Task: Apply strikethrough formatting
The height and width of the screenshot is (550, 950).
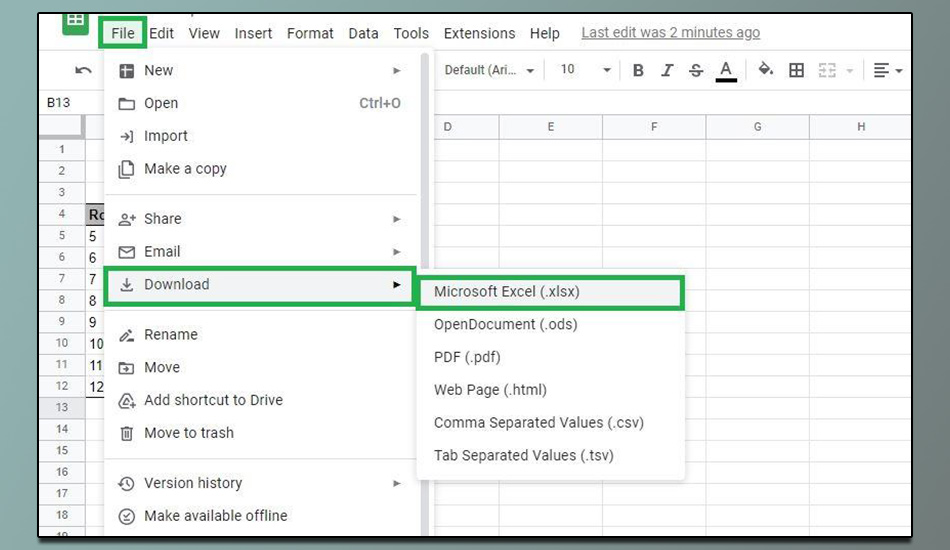Action: click(x=695, y=70)
